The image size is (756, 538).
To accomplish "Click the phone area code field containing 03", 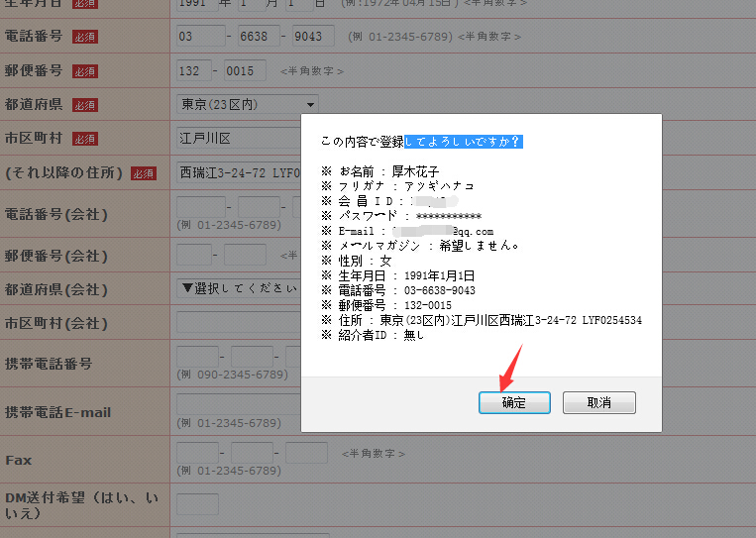I will (200, 37).
